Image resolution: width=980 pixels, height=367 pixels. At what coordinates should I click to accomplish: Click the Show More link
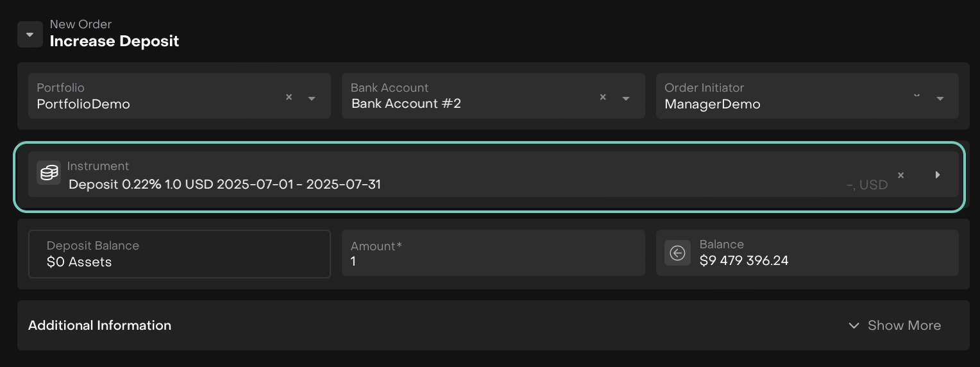pos(904,325)
